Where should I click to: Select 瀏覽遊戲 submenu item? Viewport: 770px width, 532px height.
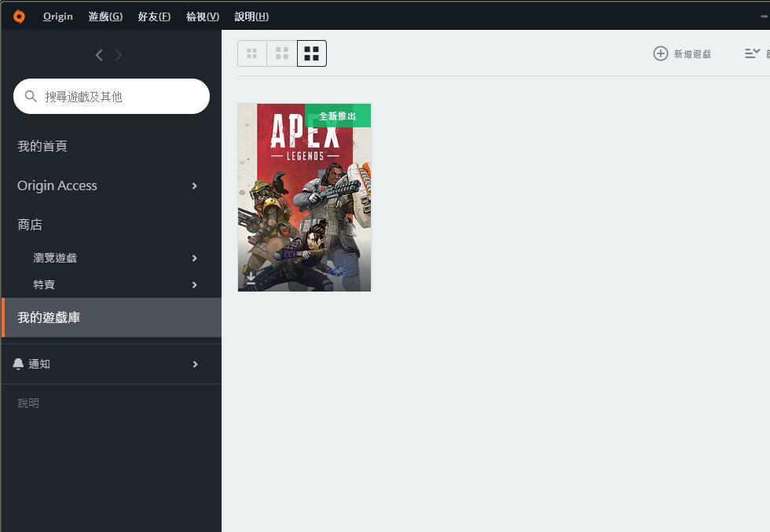55,258
